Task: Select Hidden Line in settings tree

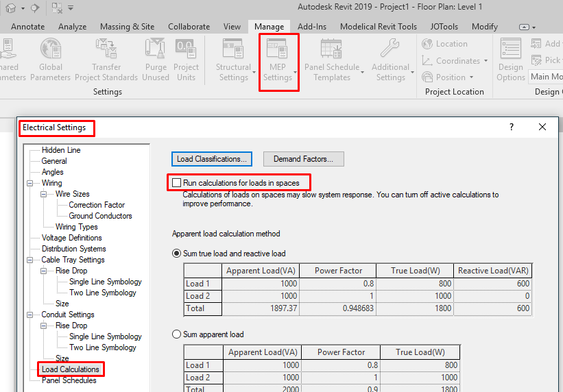Action: [61, 150]
